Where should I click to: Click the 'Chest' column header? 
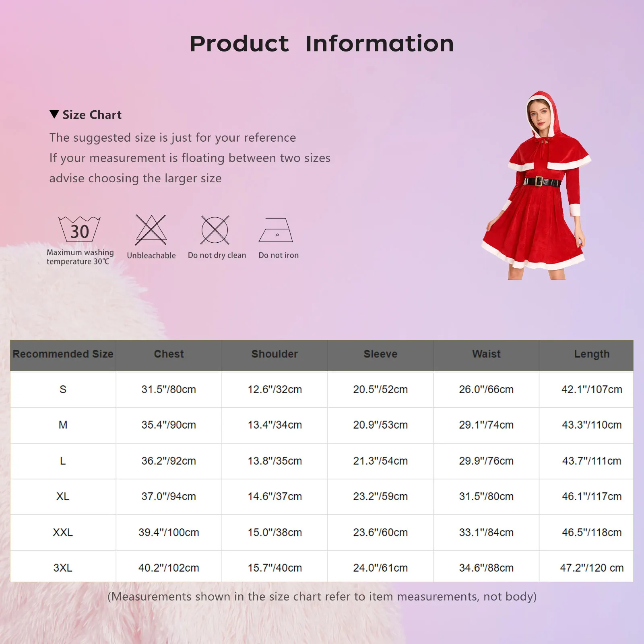pyautogui.click(x=169, y=354)
